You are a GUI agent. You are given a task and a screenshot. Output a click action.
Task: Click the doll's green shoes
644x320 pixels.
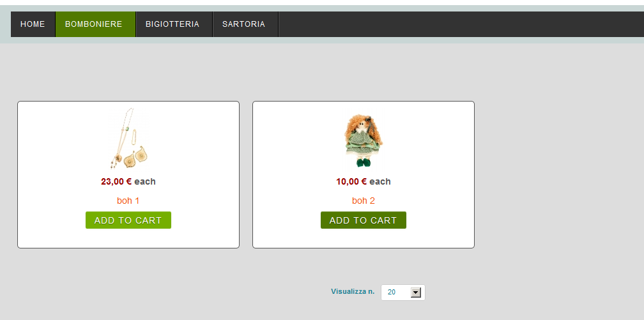363,163
